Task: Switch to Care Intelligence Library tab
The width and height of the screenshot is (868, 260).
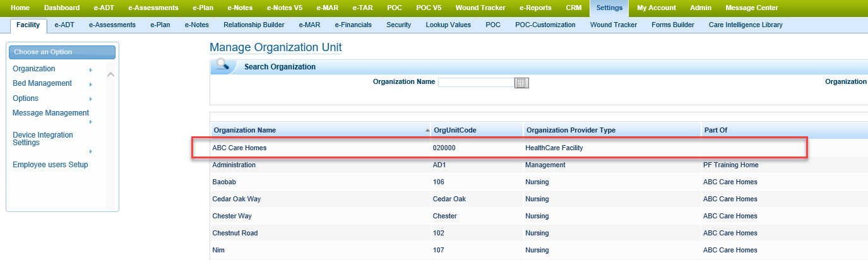Action: 746,25
